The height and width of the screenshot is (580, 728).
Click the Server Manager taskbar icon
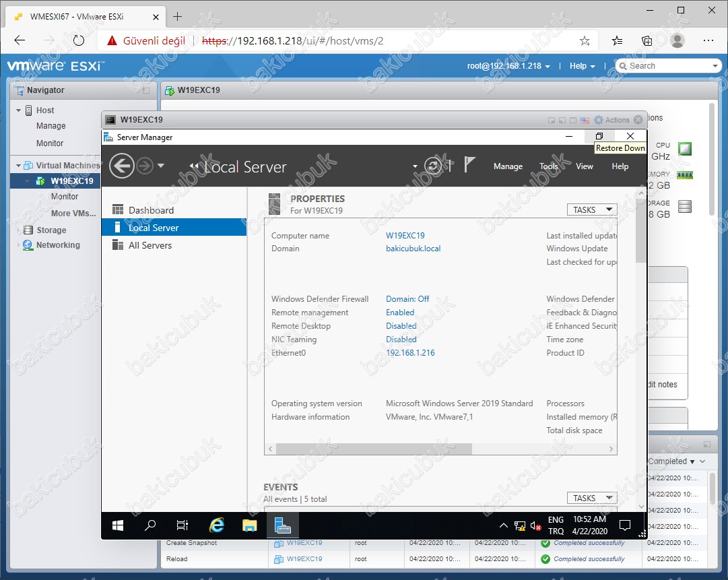[x=282, y=525]
